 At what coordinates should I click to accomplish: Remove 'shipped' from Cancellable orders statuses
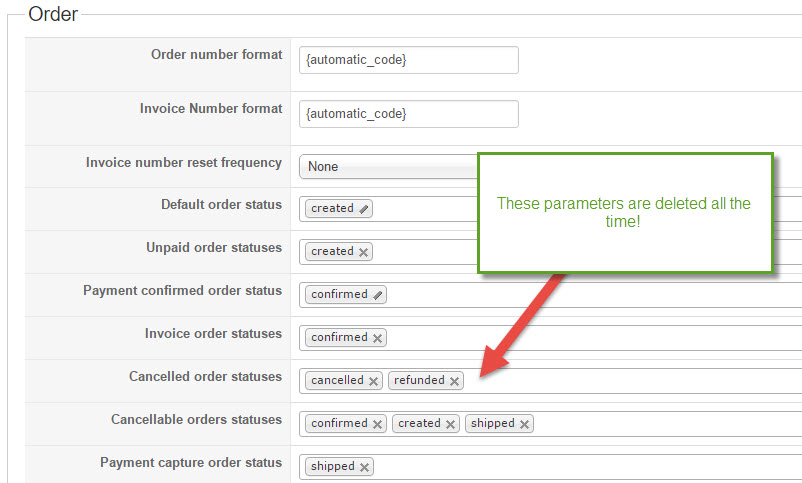coord(524,424)
